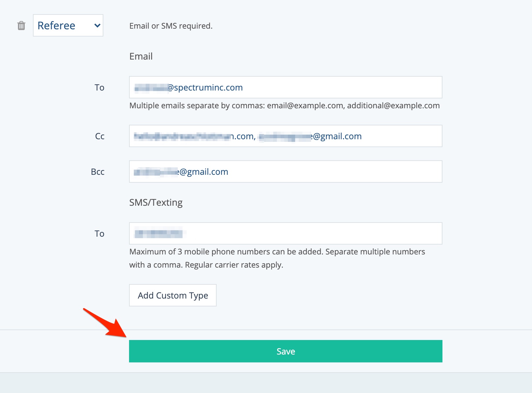
Task: Click the SMS/Texting section heading
Action: pos(156,202)
